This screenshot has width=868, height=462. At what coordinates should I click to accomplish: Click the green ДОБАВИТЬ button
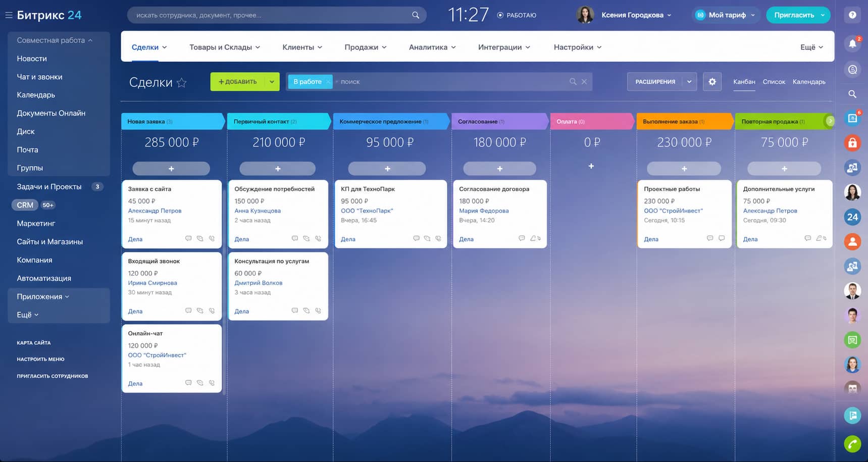point(238,82)
